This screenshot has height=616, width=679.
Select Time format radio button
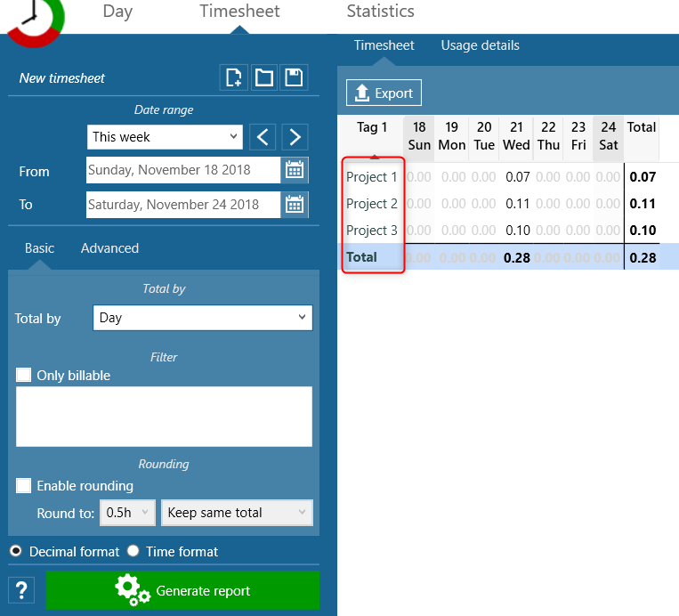133,551
